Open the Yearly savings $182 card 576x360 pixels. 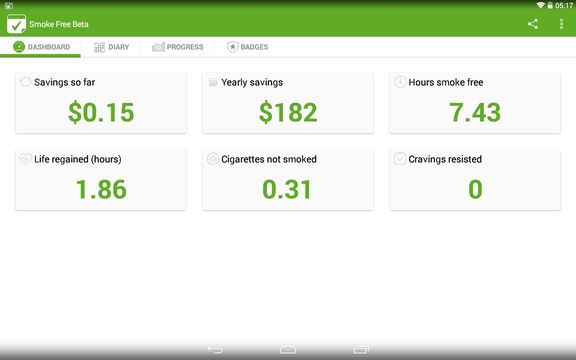[x=288, y=103]
